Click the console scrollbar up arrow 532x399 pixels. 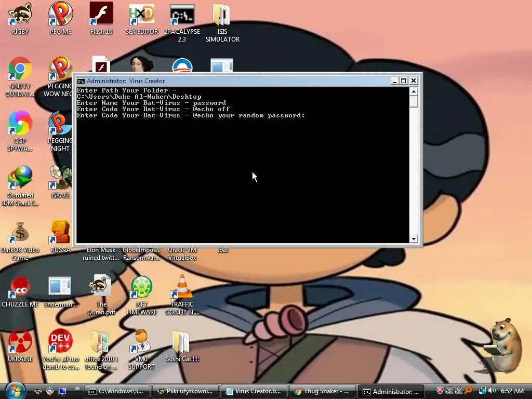(x=414, y=91)
